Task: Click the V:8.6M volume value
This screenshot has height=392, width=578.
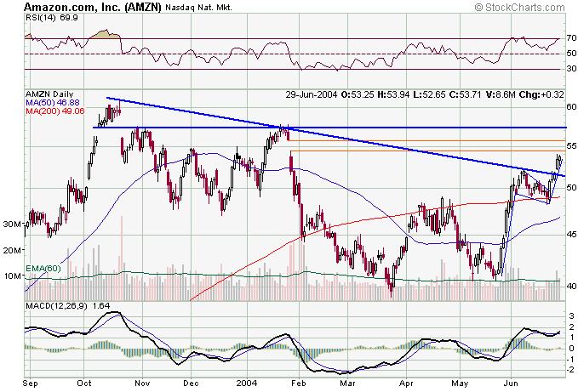Action: (x=501, y=94)
